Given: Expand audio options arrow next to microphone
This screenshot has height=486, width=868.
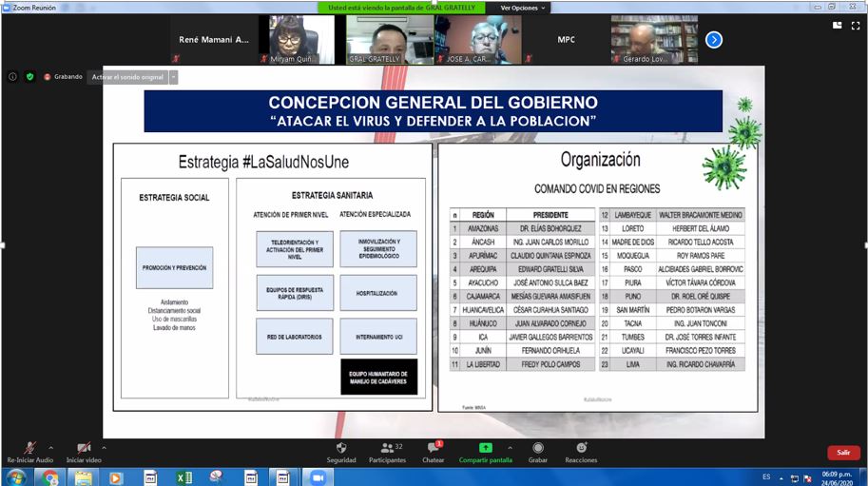Looking at the screenshot, I should pos(50,446).
